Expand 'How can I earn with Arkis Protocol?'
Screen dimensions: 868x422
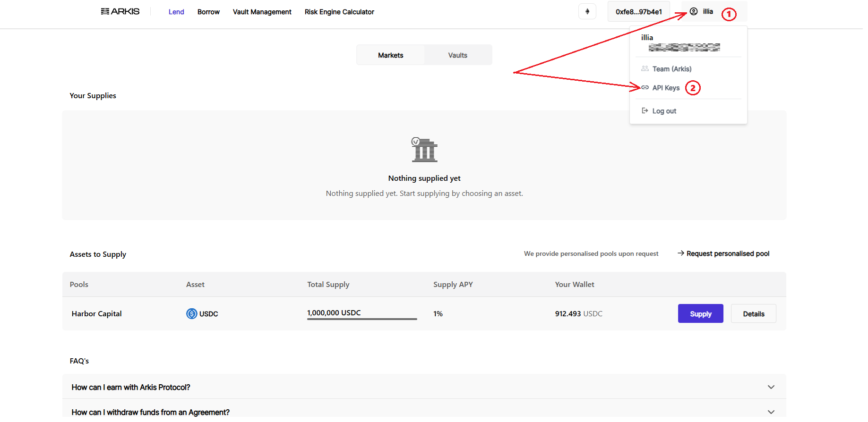pyautogui.click(x=771, y=387)
